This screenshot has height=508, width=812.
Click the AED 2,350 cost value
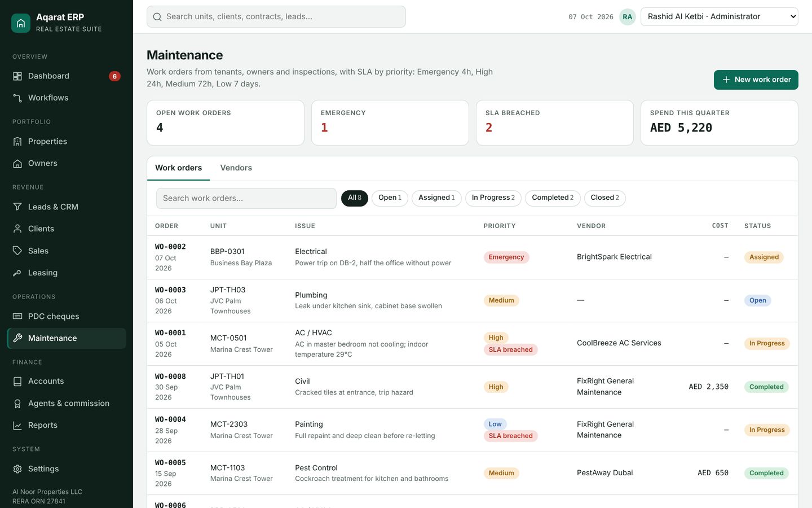tap(708, 387)
